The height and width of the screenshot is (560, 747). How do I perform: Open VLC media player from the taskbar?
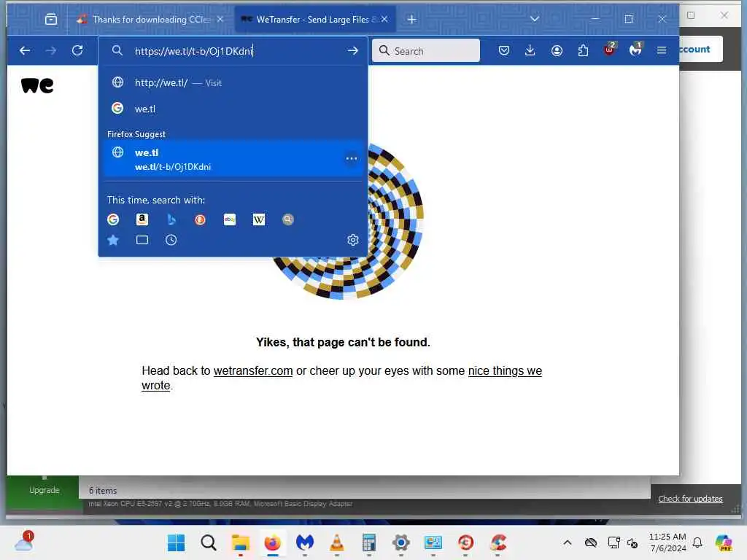337,542
